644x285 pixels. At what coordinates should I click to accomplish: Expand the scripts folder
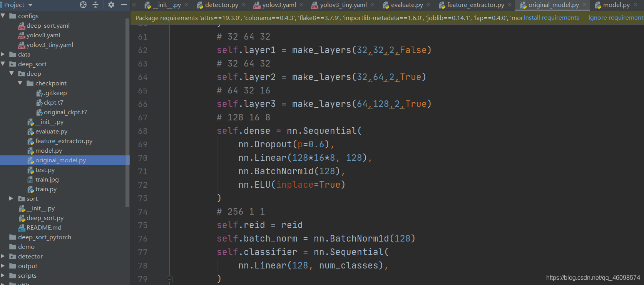(3, 275)
